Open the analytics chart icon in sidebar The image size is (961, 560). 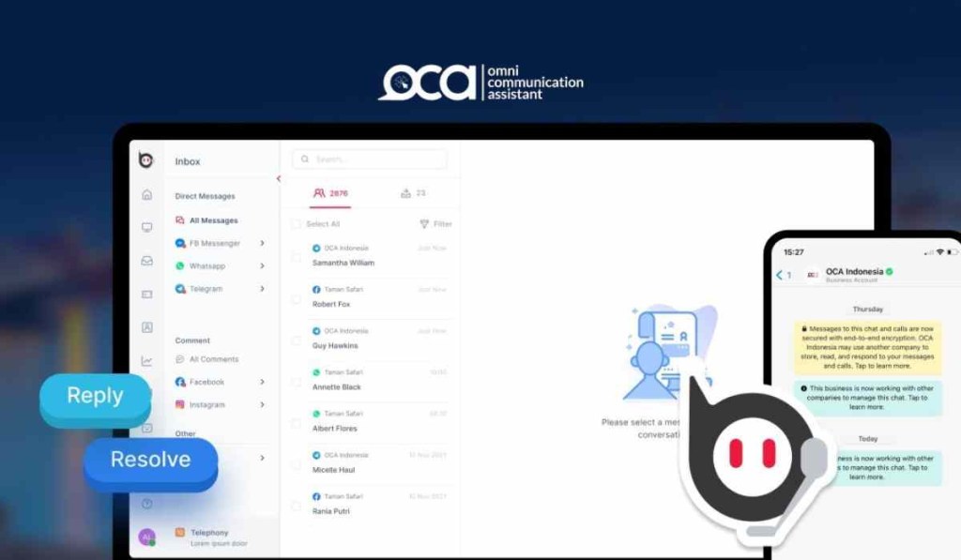pos(146,360)
